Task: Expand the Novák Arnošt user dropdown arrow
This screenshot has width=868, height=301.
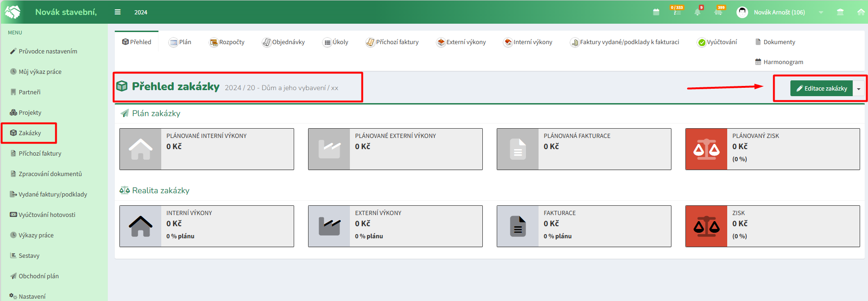Action: point(821,13)
